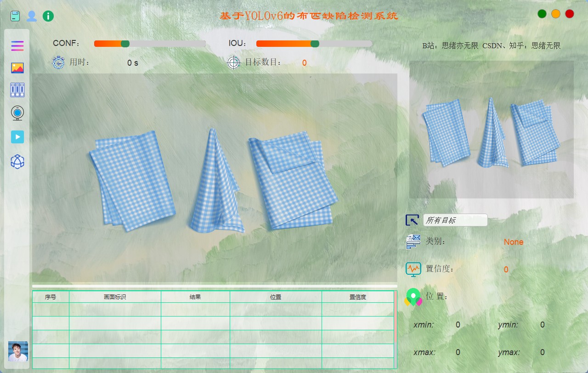Click the ymin coordinate value
This screenshot has width=588, height=373.
coord(543,325)
